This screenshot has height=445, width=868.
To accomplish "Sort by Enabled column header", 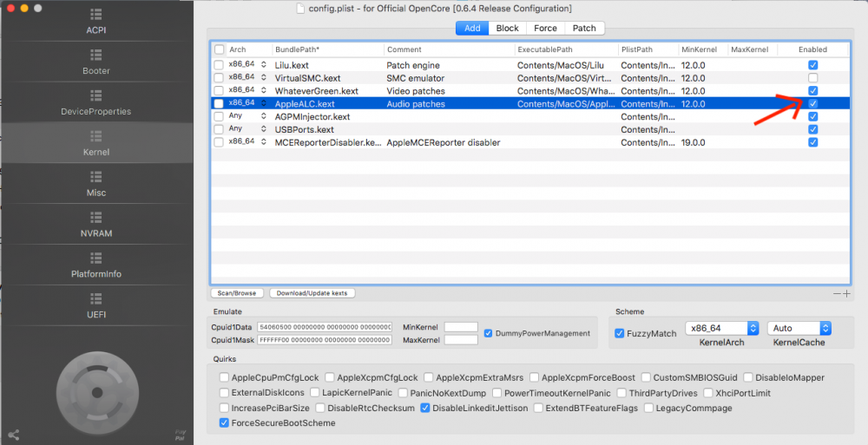I will click(812, 49).
